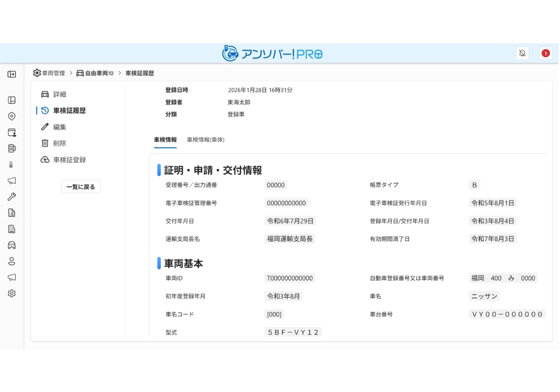Click the 受理番号 value 00000
Screen dimensions: 560x392
[x=276, y=185]
